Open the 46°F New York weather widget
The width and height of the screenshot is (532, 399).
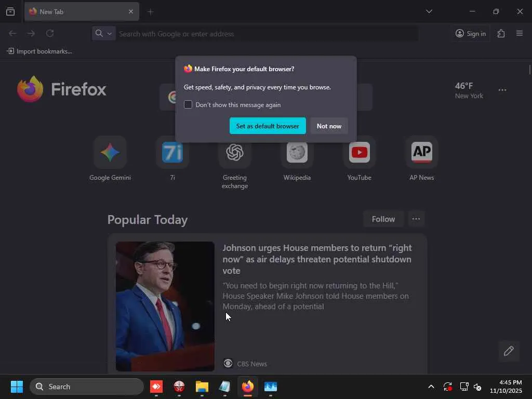click(469, 90)
